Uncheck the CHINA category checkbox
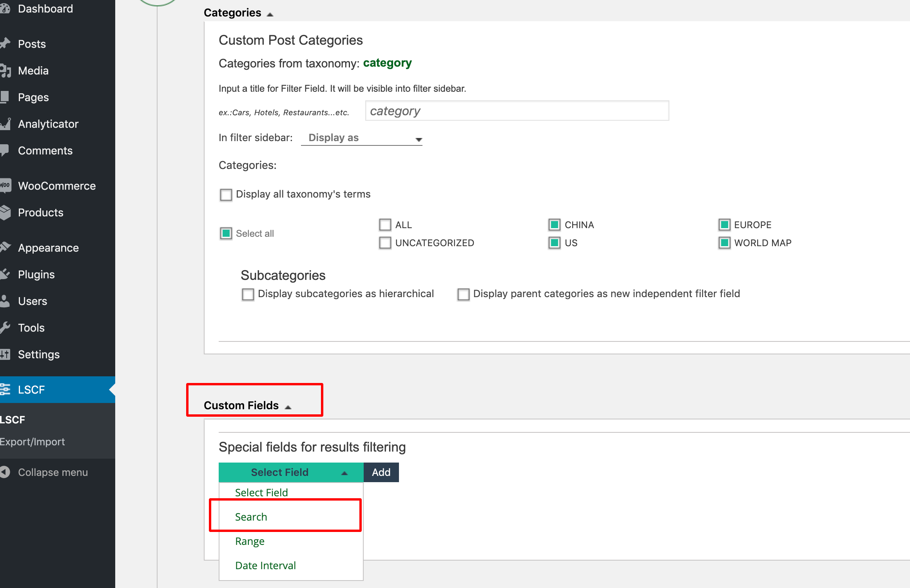910x588 pixels. point(555,225)
